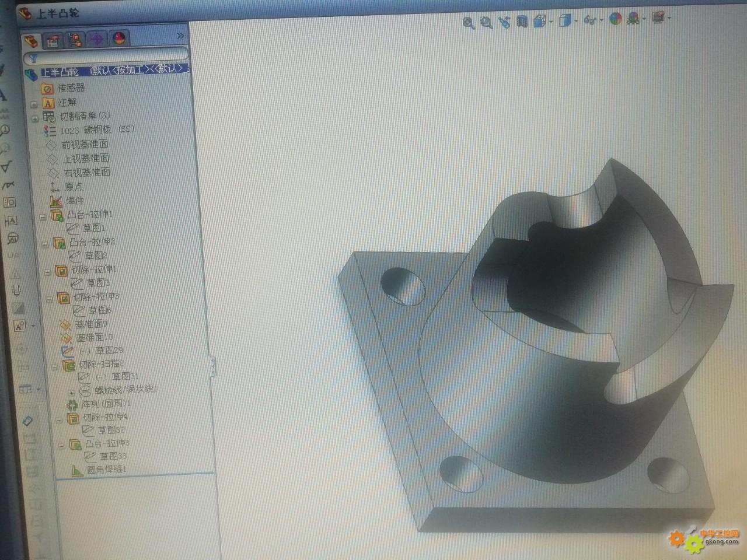Click the Zoom to Area icon

486,22
